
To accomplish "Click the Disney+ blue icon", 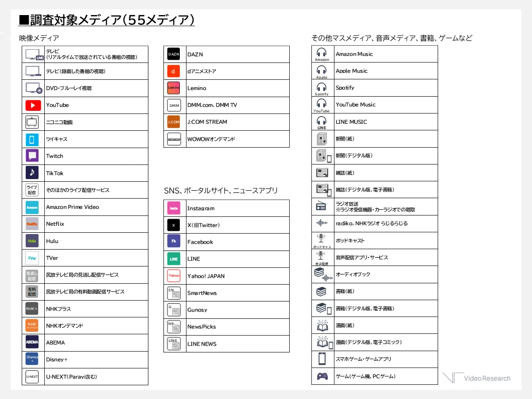I will (x=32, y=359).
